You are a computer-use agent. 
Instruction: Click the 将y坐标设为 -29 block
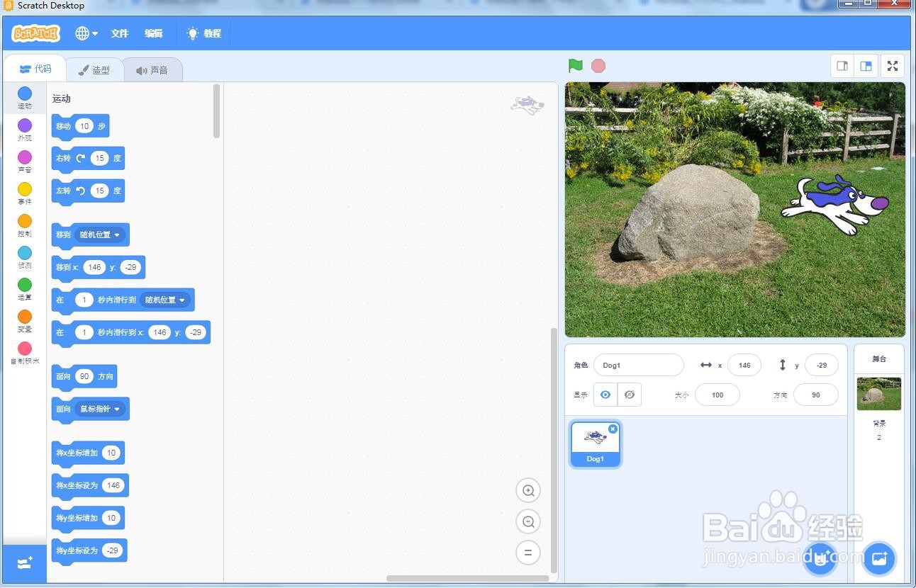point(89,550)
